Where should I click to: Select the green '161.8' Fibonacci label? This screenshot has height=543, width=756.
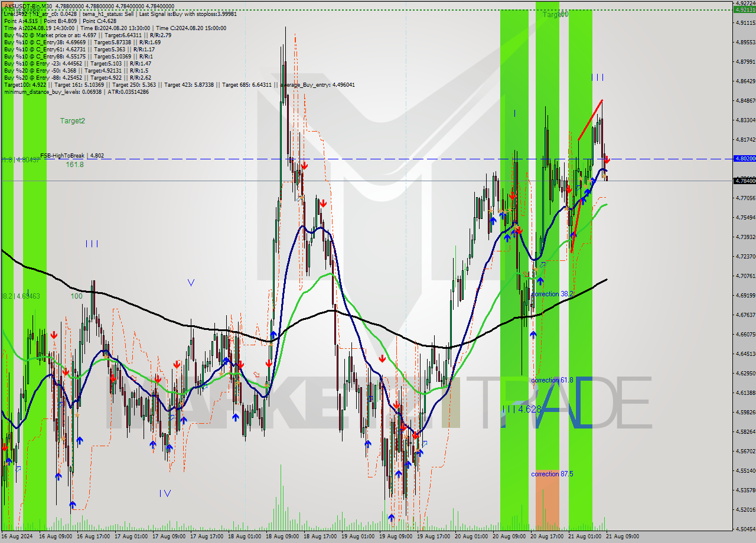click(x=74, y=165)
